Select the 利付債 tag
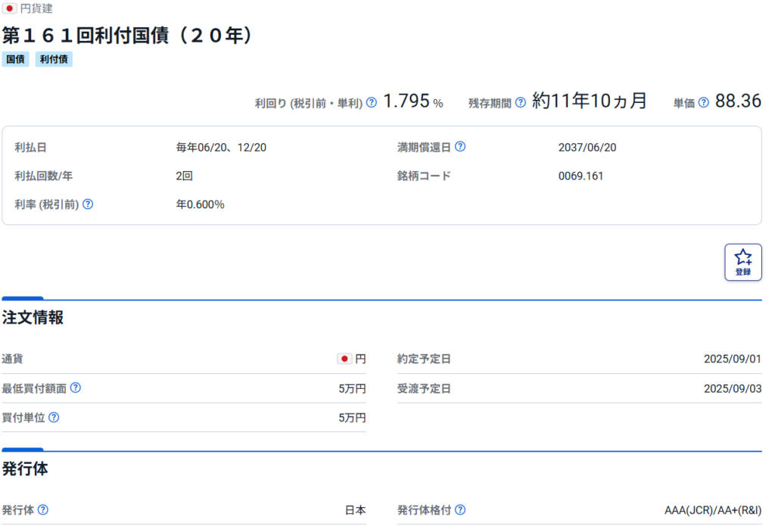This screenshot has height=532, width=775. (x=54, y=59)
